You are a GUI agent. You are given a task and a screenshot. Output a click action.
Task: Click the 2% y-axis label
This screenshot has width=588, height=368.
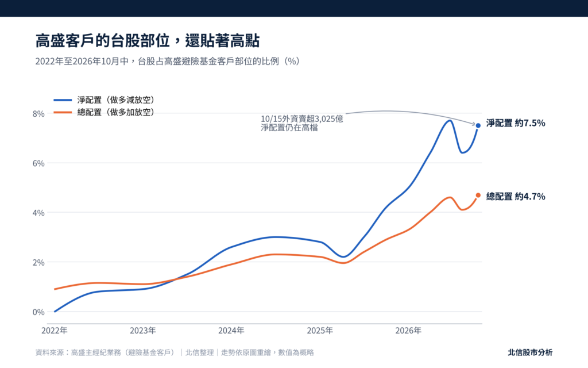point(38,262)
